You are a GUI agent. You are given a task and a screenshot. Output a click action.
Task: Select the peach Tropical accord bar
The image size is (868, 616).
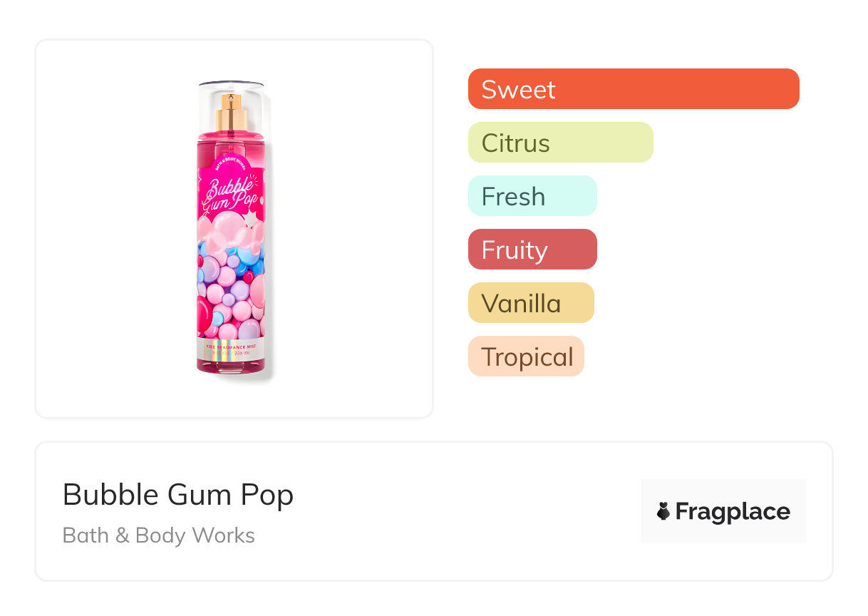coord(525,356)
